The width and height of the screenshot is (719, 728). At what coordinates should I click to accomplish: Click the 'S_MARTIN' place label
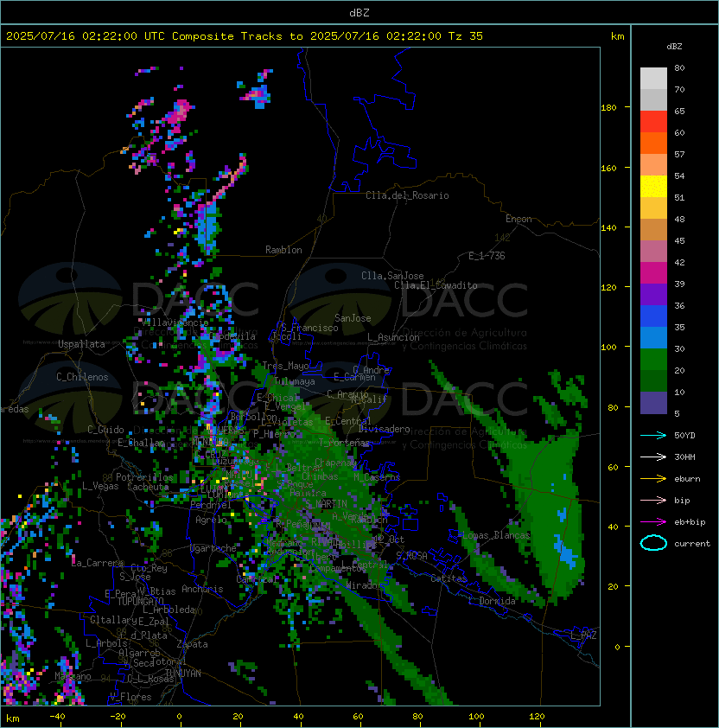pyautogui.click(x=326, y=504)
